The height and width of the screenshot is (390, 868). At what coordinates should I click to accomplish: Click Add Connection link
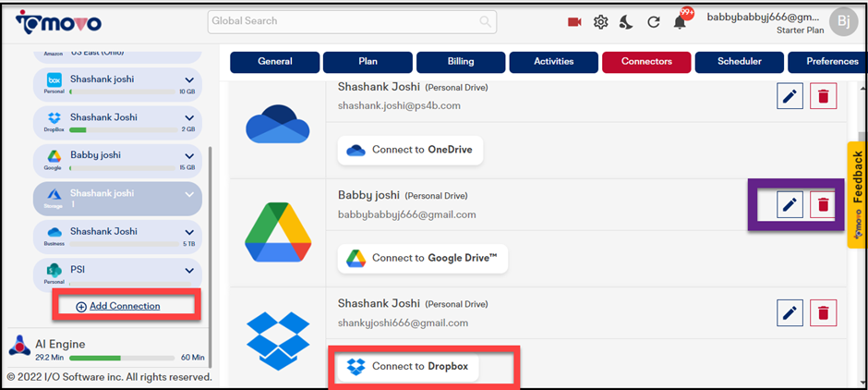(x=118, y=306)
